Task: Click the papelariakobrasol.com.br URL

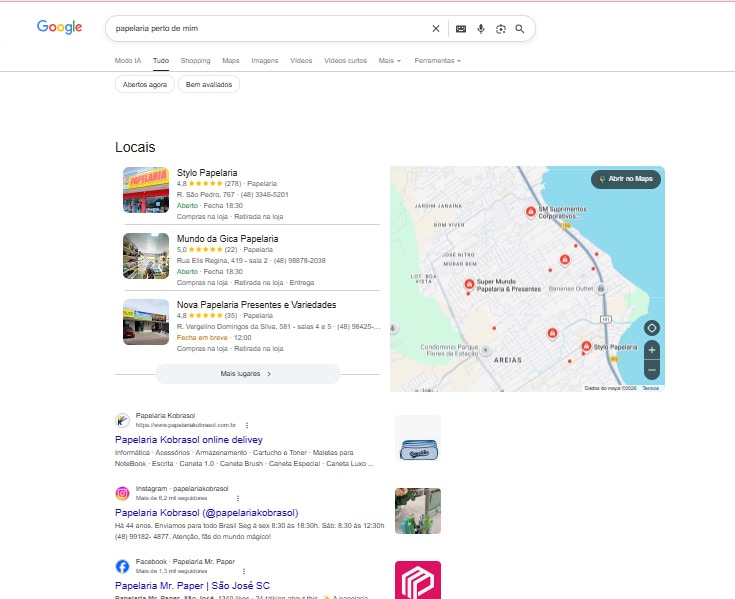Action: tap(186, 425)
